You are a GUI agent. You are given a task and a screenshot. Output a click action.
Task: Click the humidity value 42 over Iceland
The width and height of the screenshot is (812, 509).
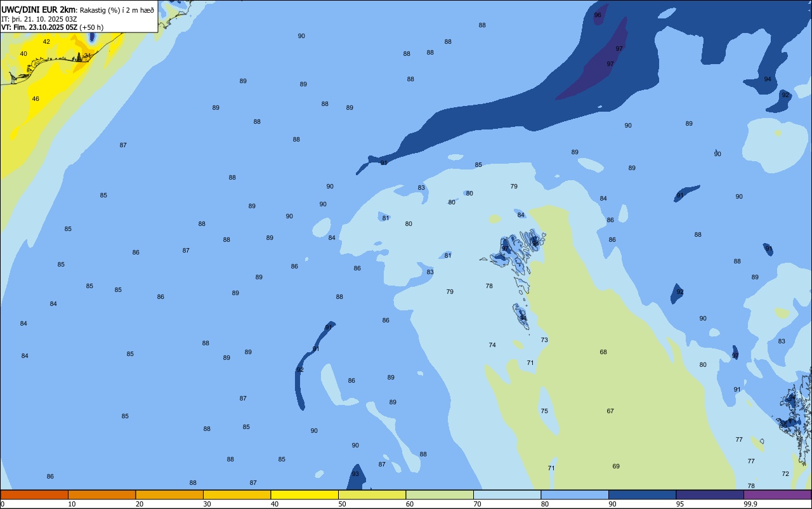46,42
